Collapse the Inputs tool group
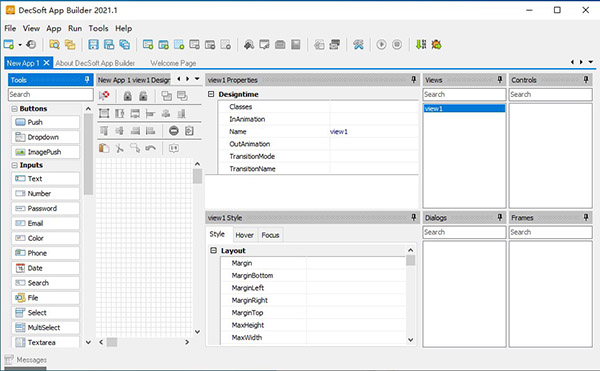The width and height of the screenshot is (600, 371). [15, 165]
